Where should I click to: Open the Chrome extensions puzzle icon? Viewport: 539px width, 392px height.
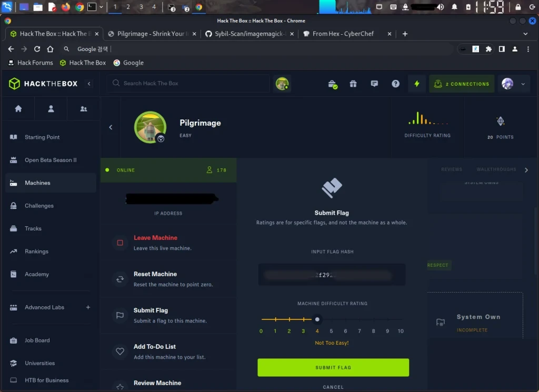point(488,49)
